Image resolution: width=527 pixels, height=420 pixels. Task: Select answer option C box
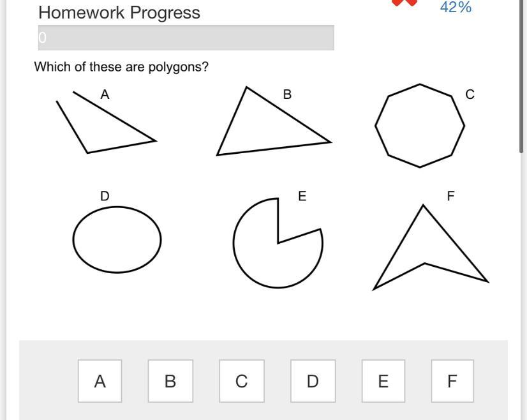241,381
